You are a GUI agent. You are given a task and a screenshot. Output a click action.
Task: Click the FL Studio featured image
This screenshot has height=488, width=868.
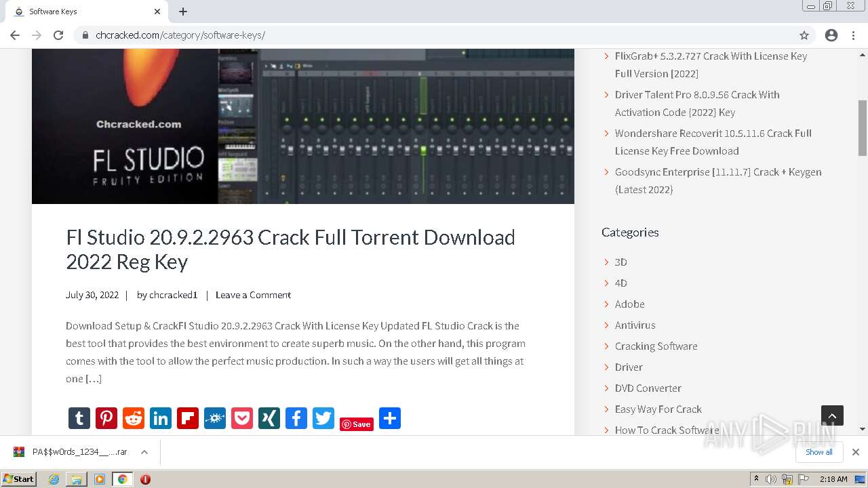click(303, 126)
